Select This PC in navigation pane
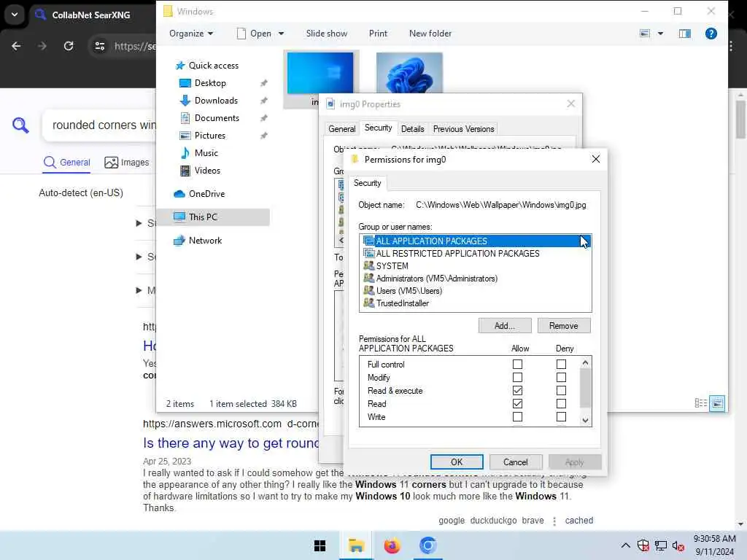 (x=213, y=217)
